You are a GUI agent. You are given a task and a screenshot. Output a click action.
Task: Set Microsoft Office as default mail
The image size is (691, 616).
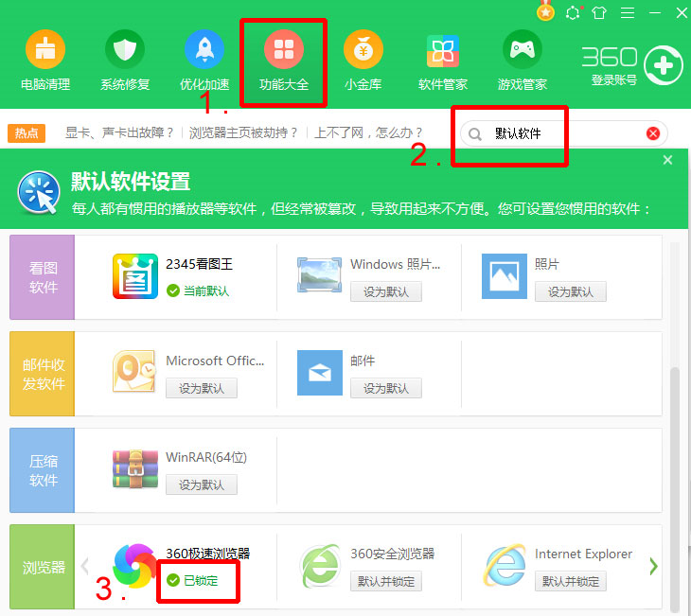202,388
